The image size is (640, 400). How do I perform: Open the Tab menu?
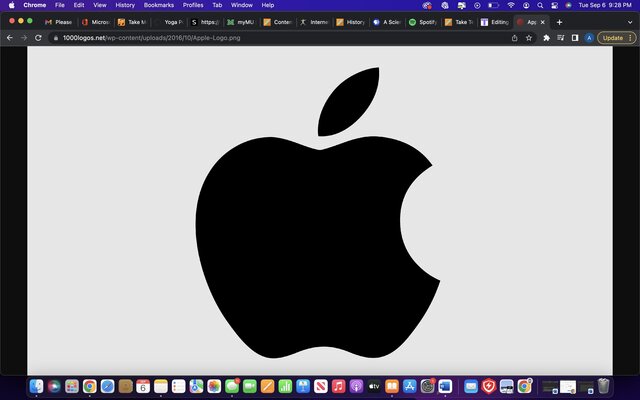(217, 5)
